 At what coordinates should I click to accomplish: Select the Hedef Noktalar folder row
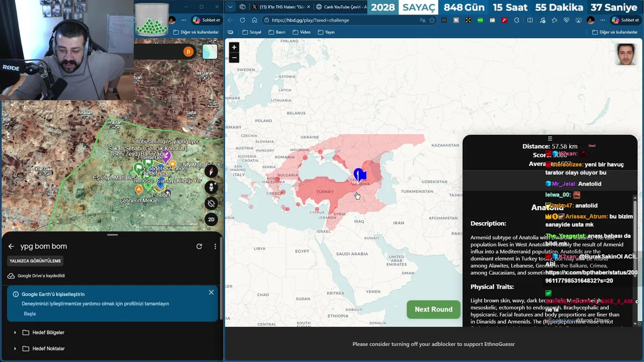point(112,348)
